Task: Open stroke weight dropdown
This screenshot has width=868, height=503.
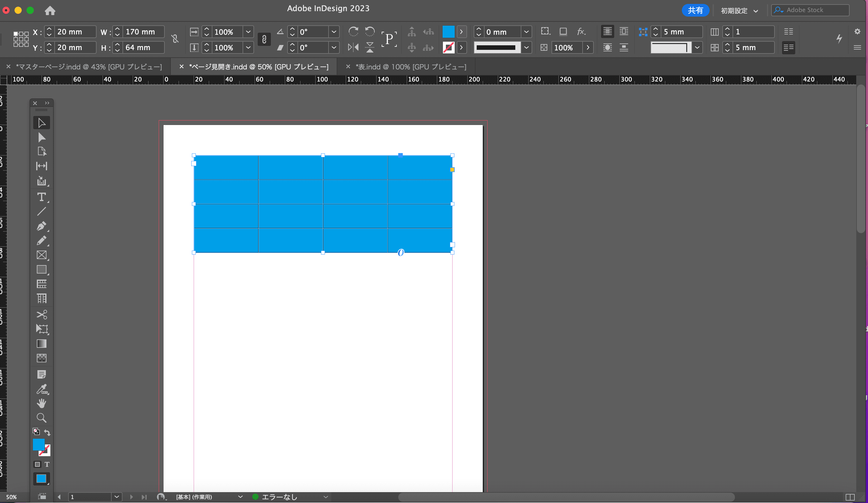Action: coord(526,32)
